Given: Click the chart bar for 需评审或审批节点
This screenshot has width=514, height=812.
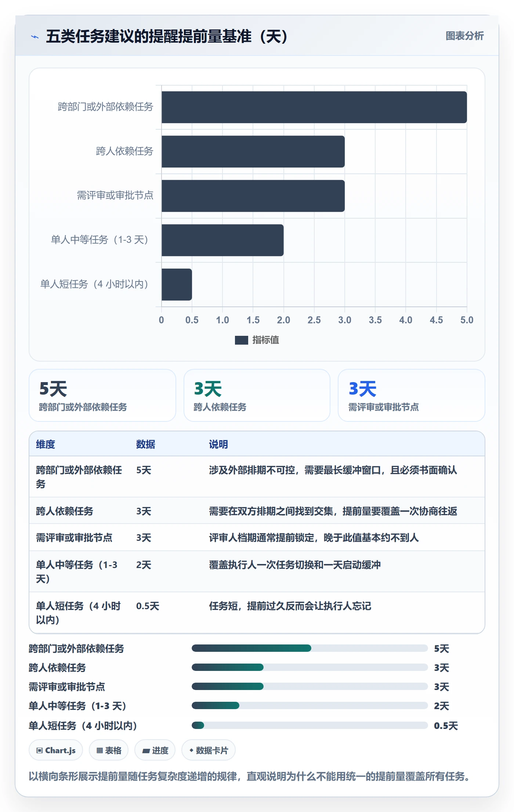Looking at the screenshot, I should (253, 196).
